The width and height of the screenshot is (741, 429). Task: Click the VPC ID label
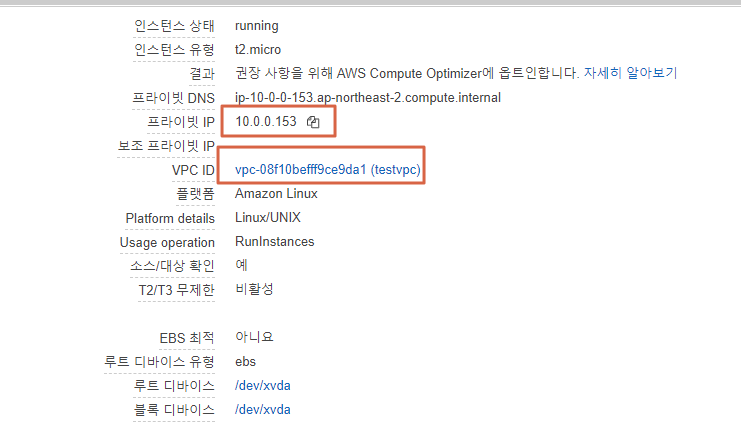193,170
